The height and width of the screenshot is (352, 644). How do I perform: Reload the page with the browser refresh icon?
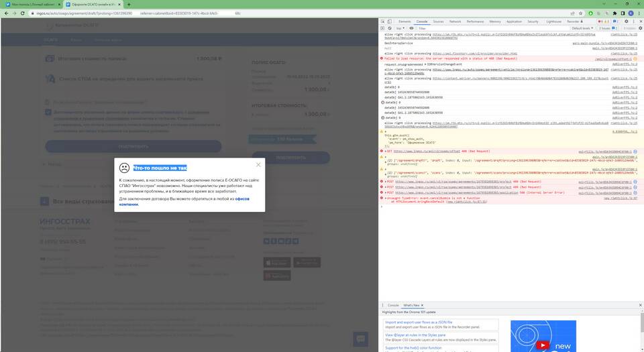(x=19, y=13)
